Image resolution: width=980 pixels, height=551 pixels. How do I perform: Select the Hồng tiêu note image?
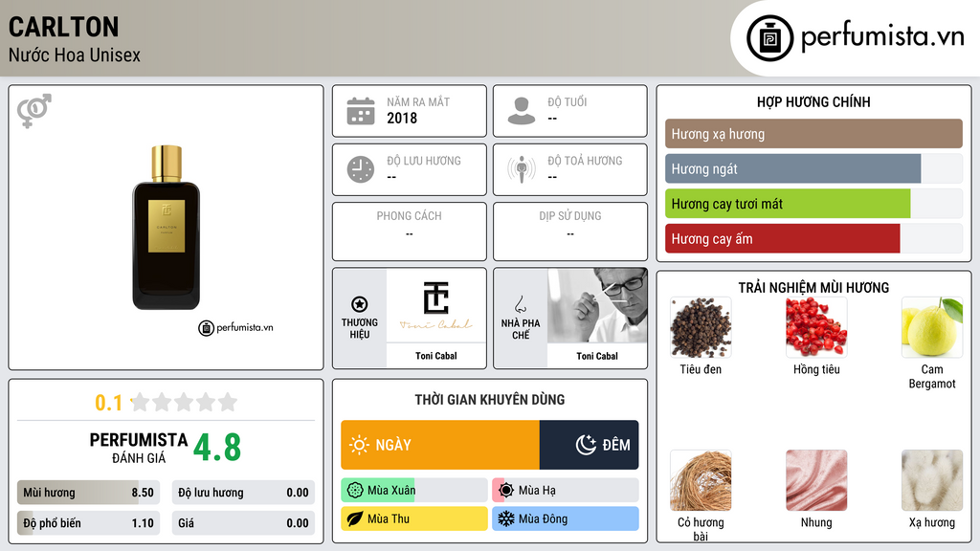[x=816, y=327]
